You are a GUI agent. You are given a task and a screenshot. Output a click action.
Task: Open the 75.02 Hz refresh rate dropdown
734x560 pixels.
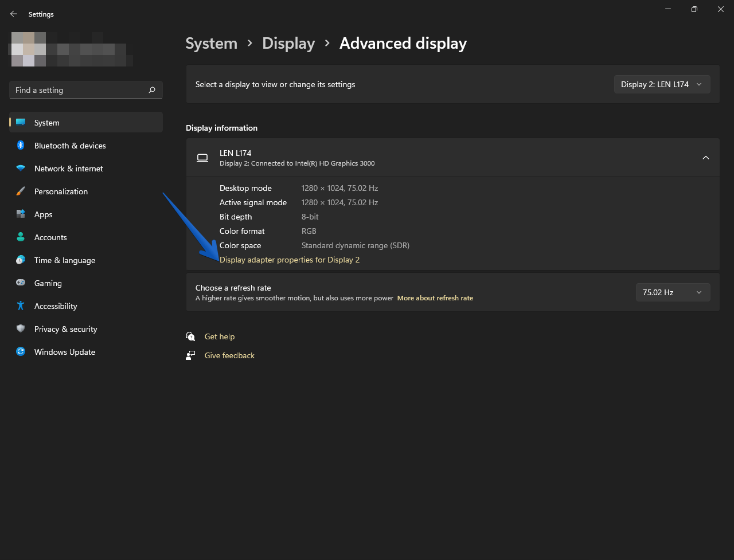pos(673,292)
